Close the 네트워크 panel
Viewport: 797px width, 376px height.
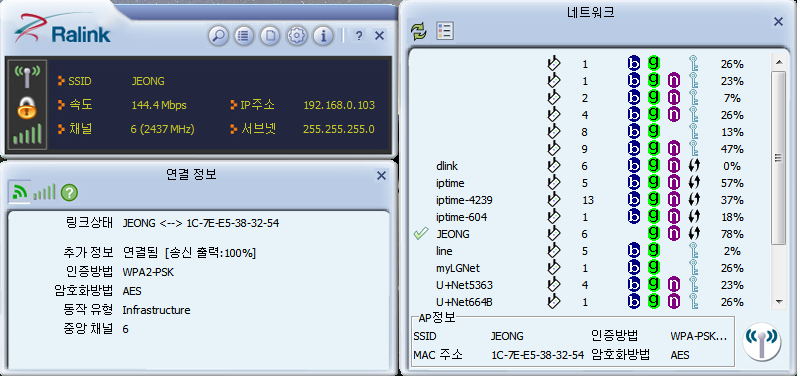click(778, 22)
